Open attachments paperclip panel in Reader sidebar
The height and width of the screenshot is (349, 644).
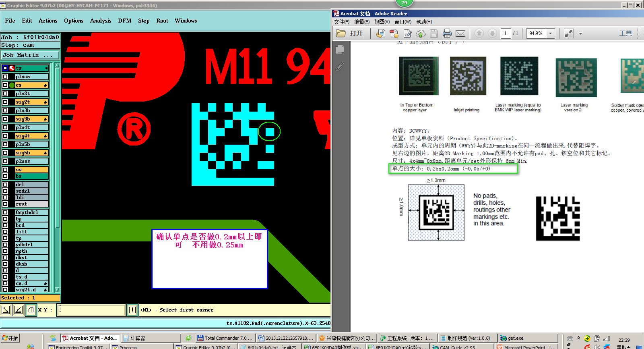[340, 66]
